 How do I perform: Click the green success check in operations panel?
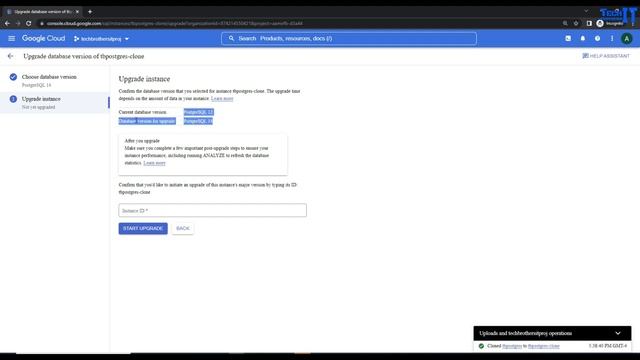pyautogui.click(x=481, y=346)
